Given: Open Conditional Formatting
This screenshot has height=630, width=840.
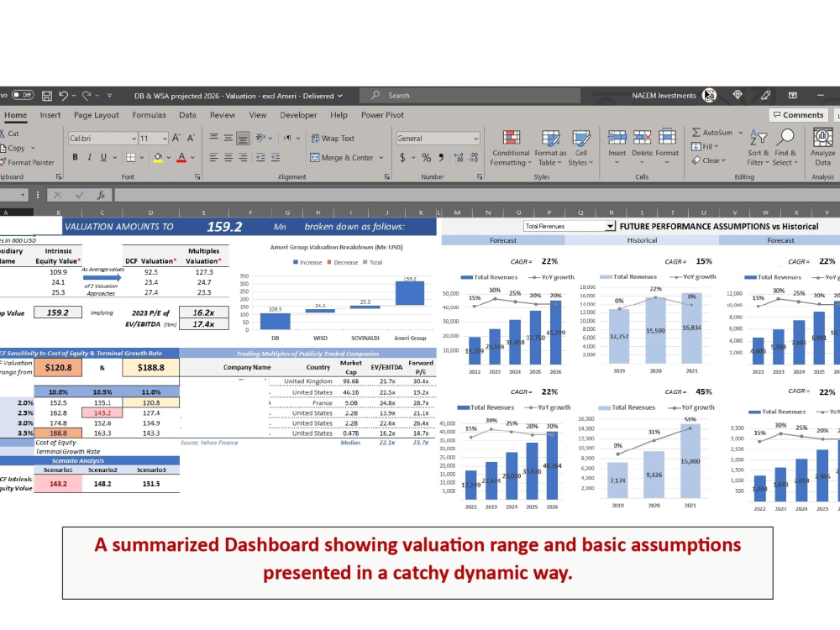Looking at the screenshot, I should 511,148.
